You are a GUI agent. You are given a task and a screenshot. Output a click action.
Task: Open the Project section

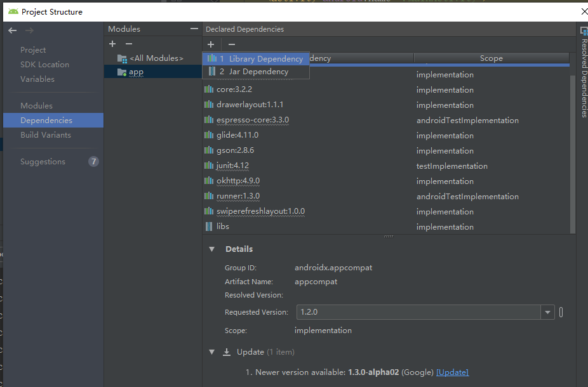tap(33, 50)
